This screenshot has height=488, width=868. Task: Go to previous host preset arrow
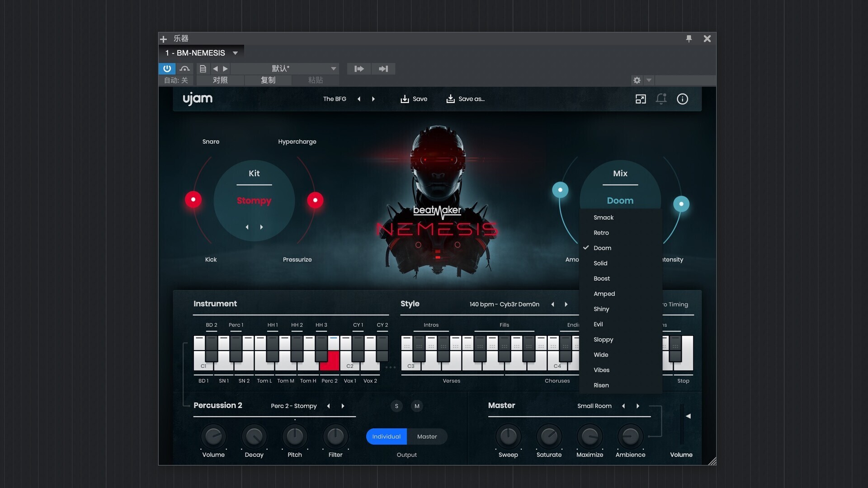click(215, 69)
